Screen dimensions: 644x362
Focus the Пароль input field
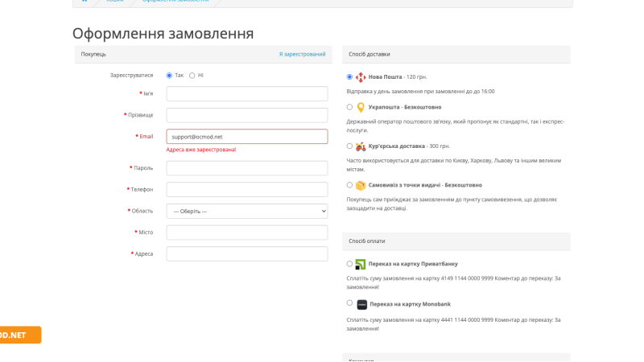pos(247,168)
